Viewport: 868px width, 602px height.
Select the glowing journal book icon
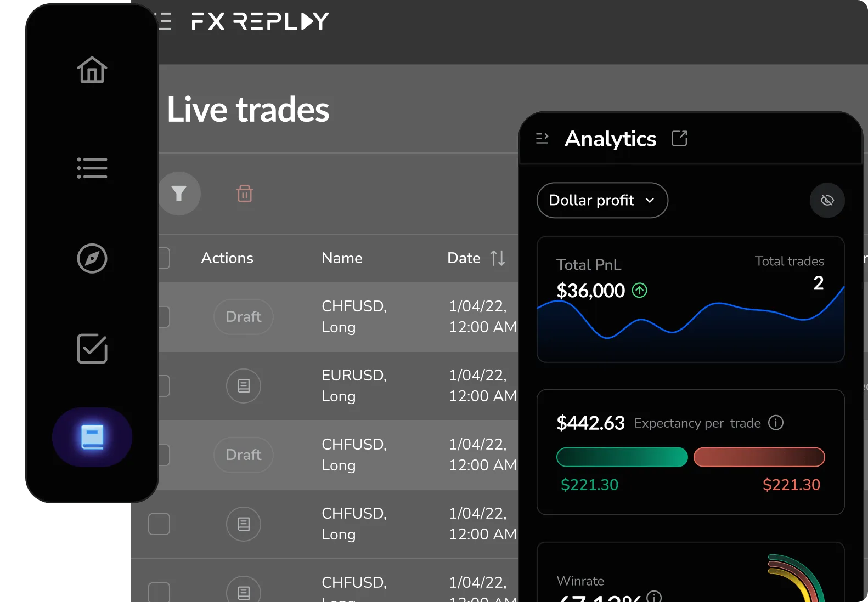point(92,437)
